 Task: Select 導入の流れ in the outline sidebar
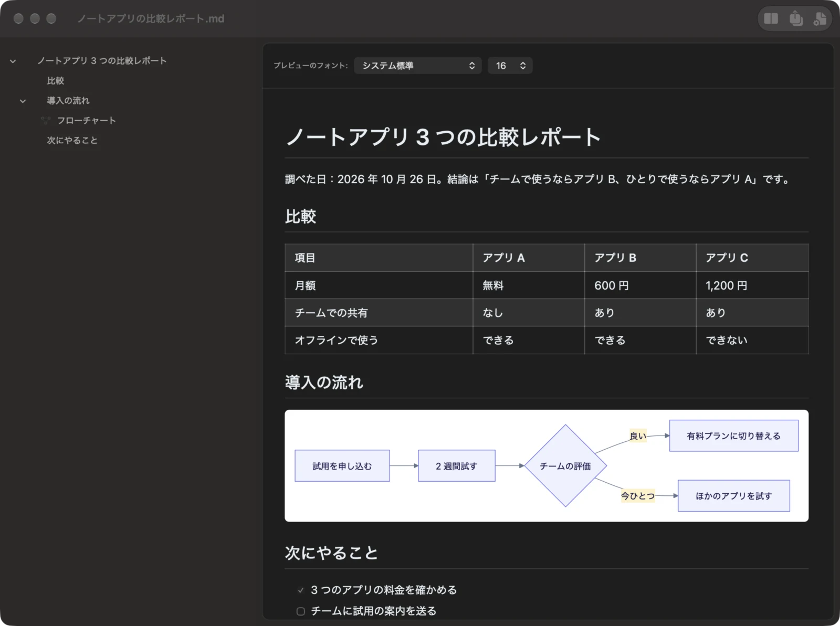coord(68,101)
